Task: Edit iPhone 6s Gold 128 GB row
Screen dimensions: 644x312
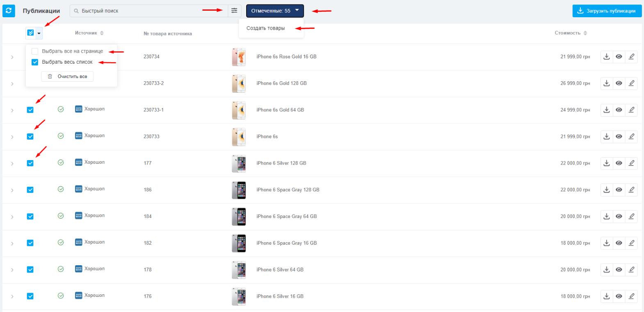Action: [x=631, y=83]
